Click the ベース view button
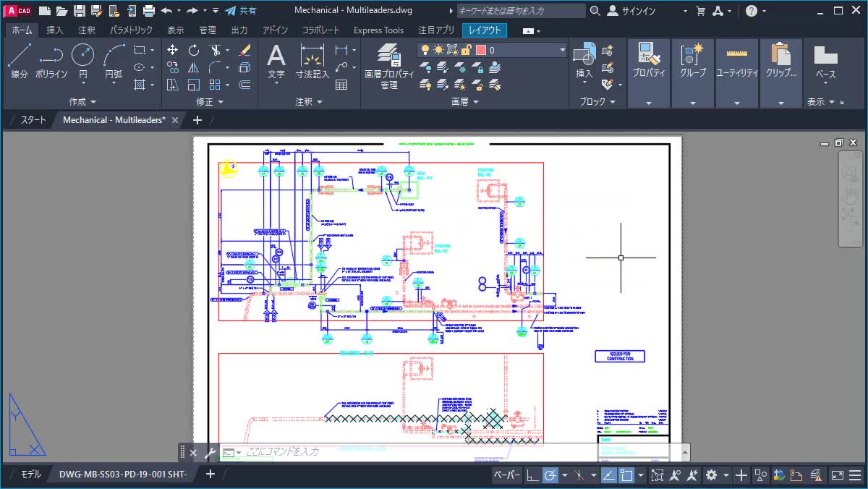The width and height of the screenshot is (868, 489). (x=825, y=62)
